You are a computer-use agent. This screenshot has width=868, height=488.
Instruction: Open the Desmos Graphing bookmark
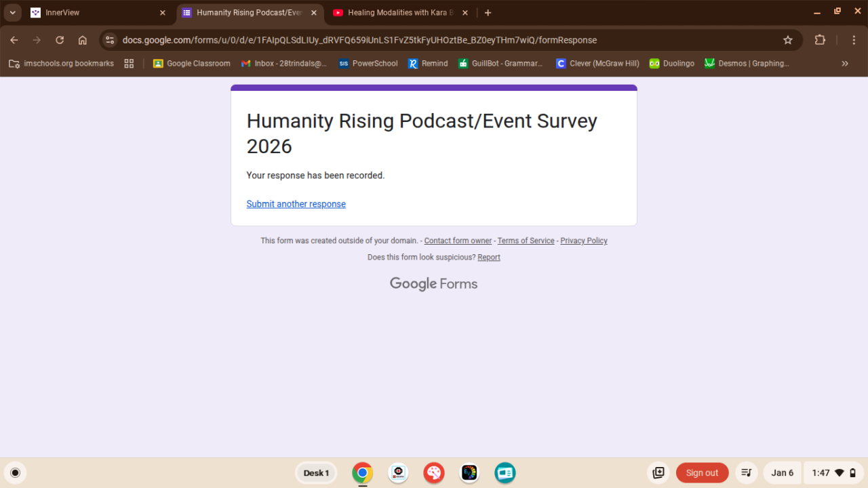(x=747, y=64)
